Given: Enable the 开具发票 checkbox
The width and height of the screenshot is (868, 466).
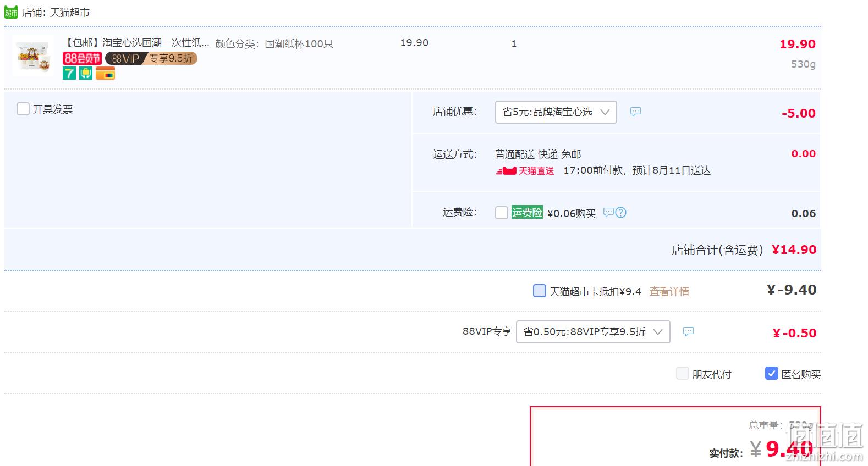Looking at the screenshot, I should 23,109.
